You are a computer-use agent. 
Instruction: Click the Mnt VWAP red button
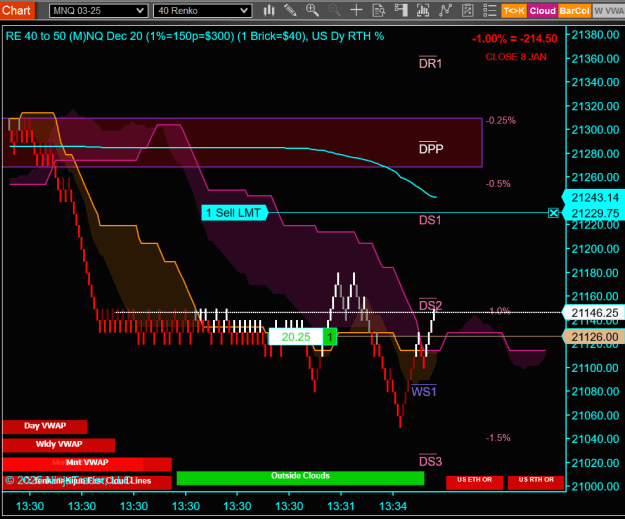coord(87,463)
